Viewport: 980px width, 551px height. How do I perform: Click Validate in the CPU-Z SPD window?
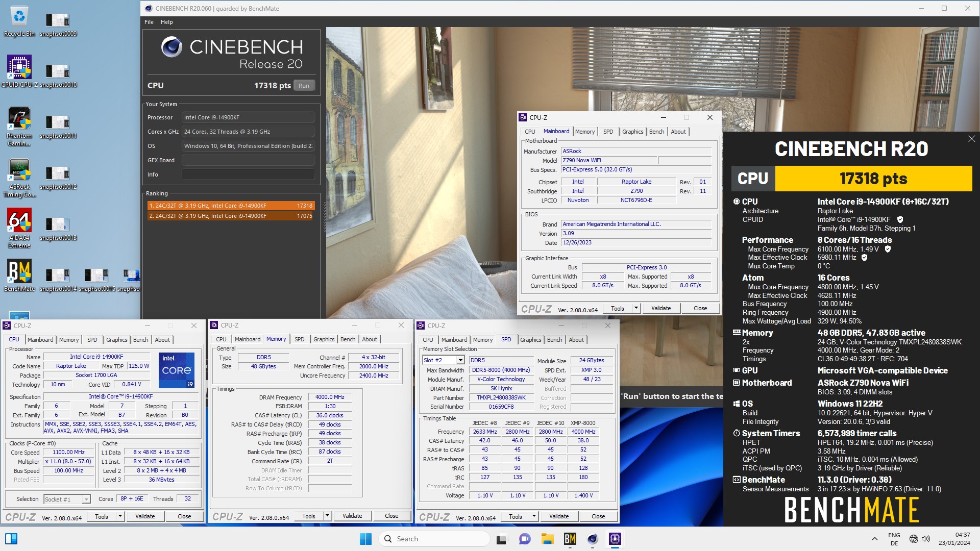(x=559, y=516)
